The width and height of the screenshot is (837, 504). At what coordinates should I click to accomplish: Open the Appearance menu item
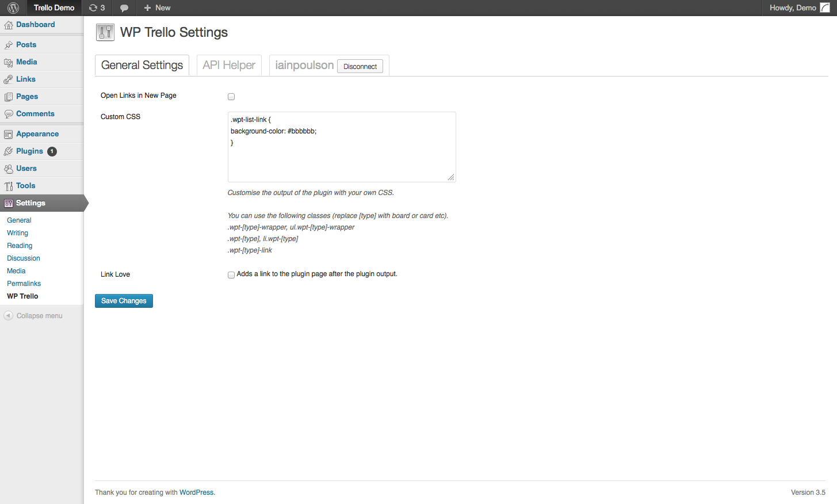tap(37, 134)
